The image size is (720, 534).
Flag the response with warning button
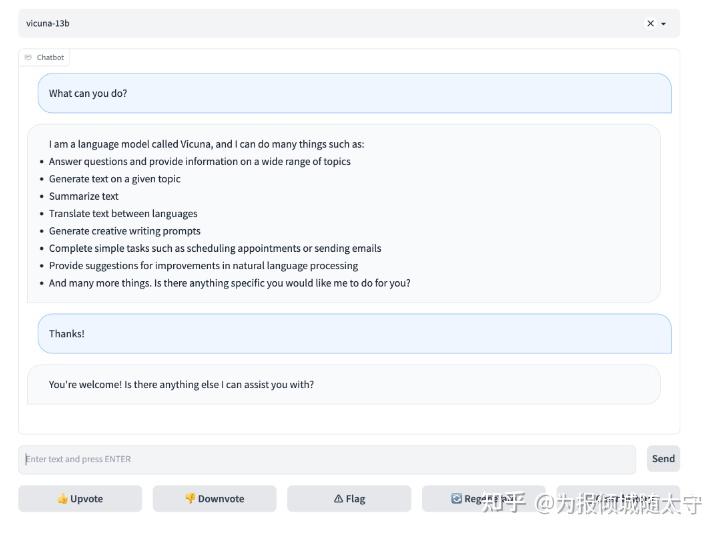[349, 499]
